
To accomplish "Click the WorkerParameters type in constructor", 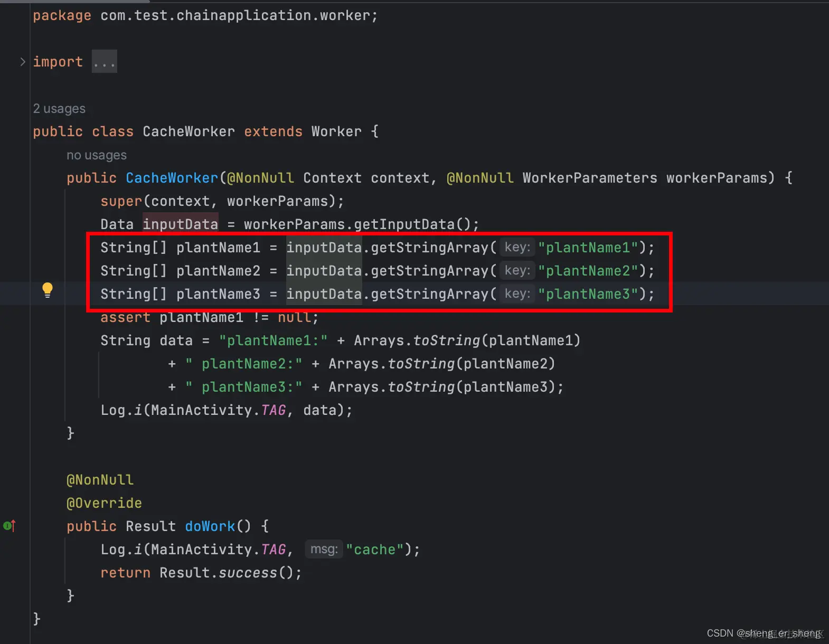I will [590, 178].
